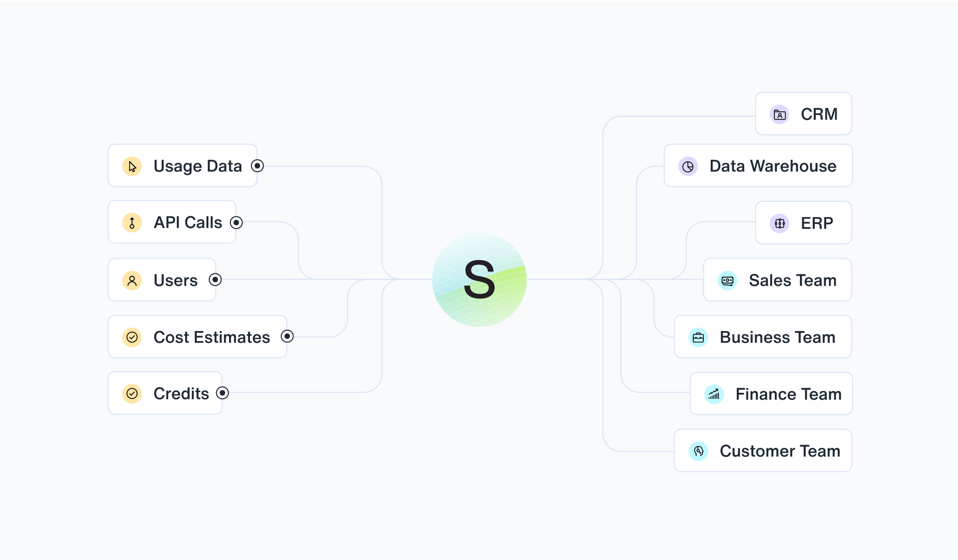Select the Credits radio dot
The width and height of the screenshot is (958, 560).
point(222,393)
